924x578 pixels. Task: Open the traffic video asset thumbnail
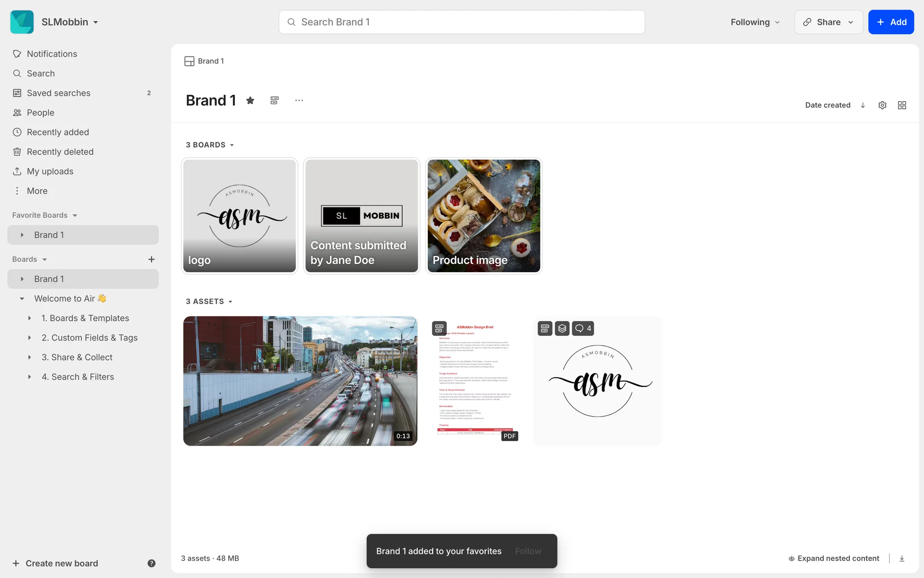click(300, 381)
